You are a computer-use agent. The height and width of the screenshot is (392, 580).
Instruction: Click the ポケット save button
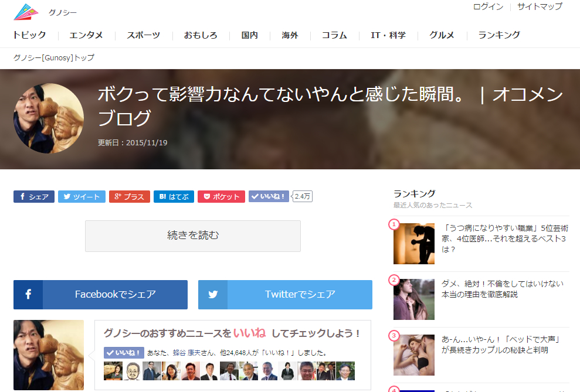coord(221,196)
